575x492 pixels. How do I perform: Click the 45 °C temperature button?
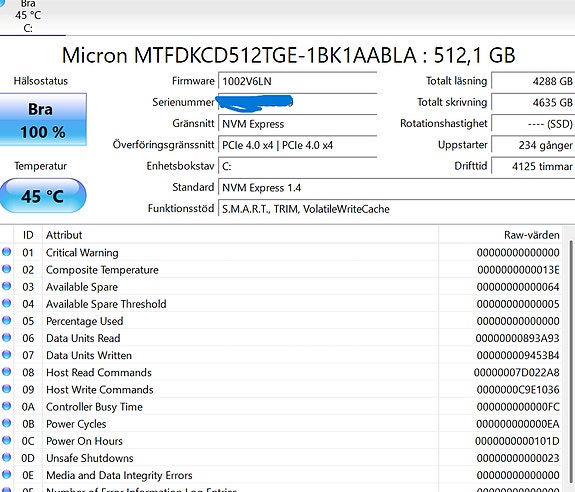click(x=43, y=195)
